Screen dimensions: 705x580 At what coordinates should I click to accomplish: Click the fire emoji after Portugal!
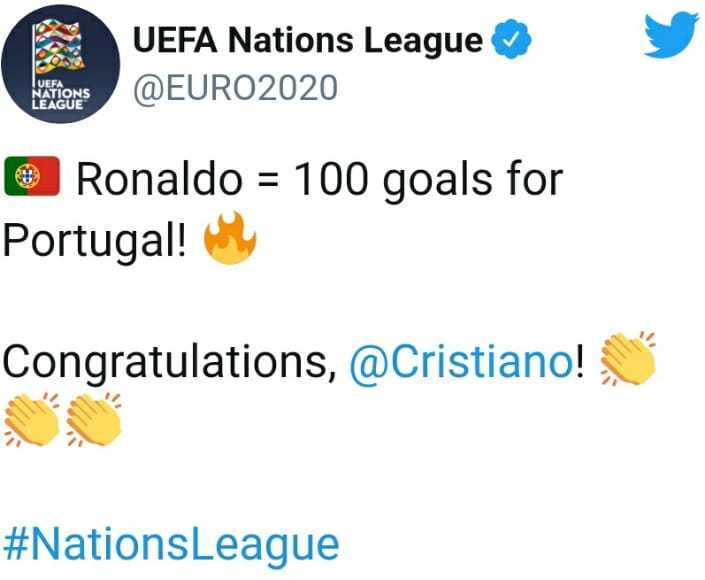tap(230, 238)
